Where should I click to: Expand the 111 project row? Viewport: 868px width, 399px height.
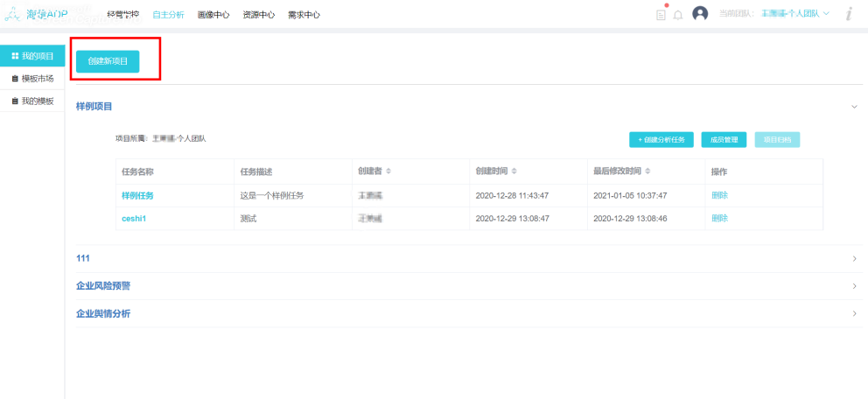854,259
